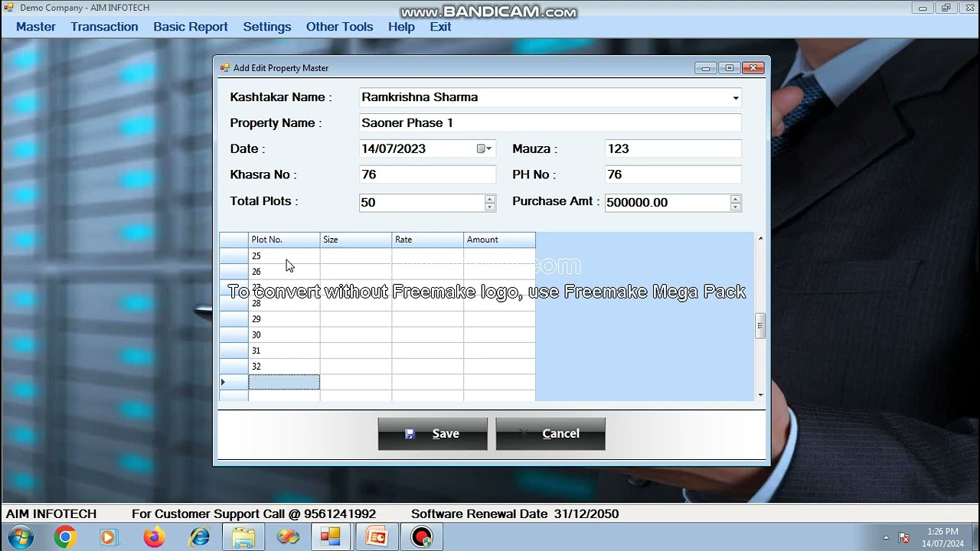Screen dimensions: 980x551
Task: Click the PowerPoint icon in the taskbar
Action: (377, 537)
